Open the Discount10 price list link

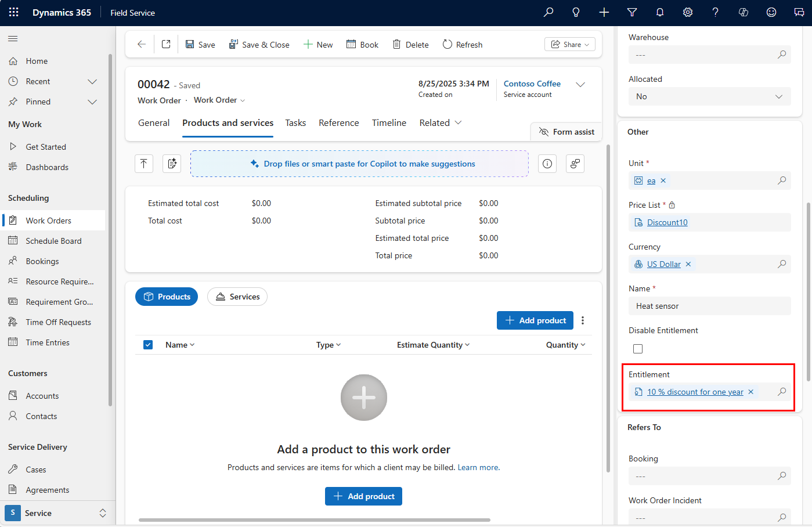click(x=666, y=222)
